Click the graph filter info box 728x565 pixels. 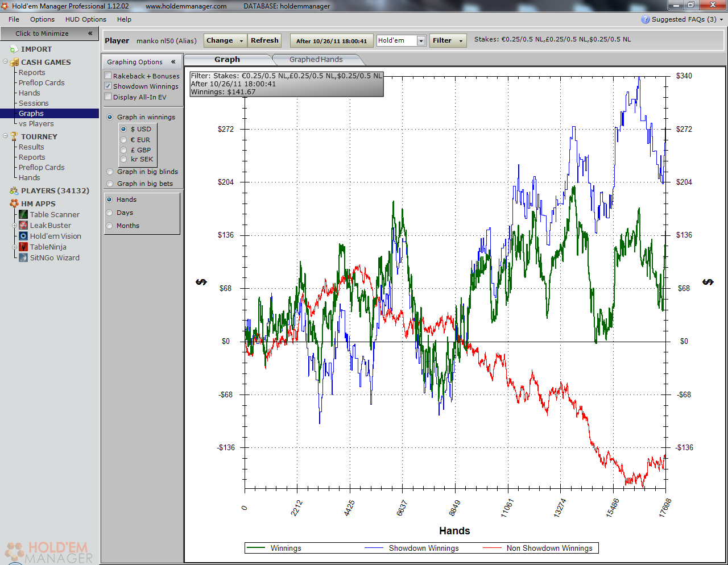click(x=286, y=84)
